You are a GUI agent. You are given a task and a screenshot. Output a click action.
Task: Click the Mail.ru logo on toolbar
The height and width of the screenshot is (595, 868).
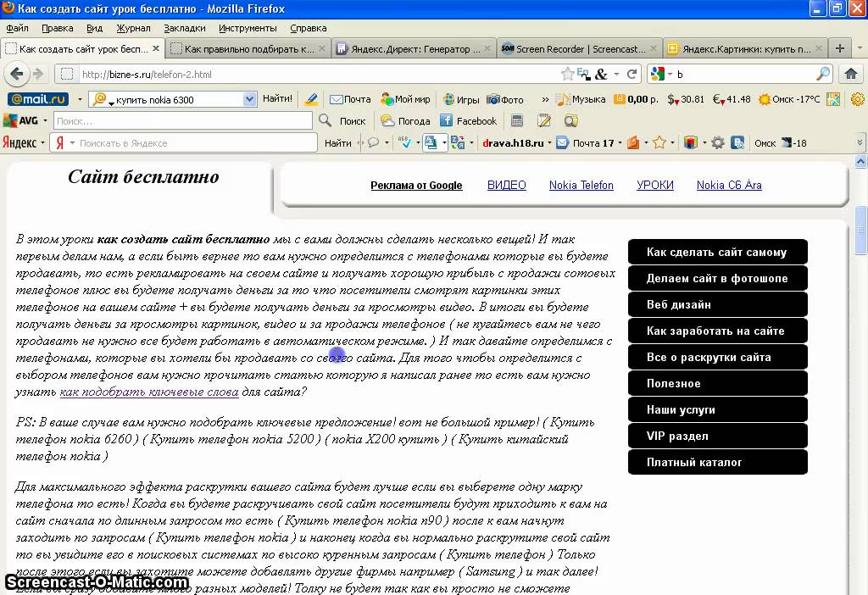[x=37, y=99]
